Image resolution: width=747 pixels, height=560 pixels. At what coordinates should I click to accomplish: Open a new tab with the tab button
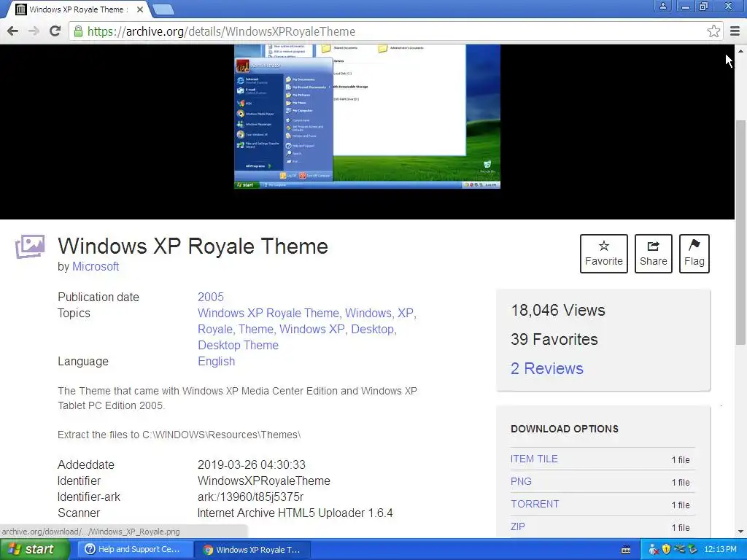point(163,9)
